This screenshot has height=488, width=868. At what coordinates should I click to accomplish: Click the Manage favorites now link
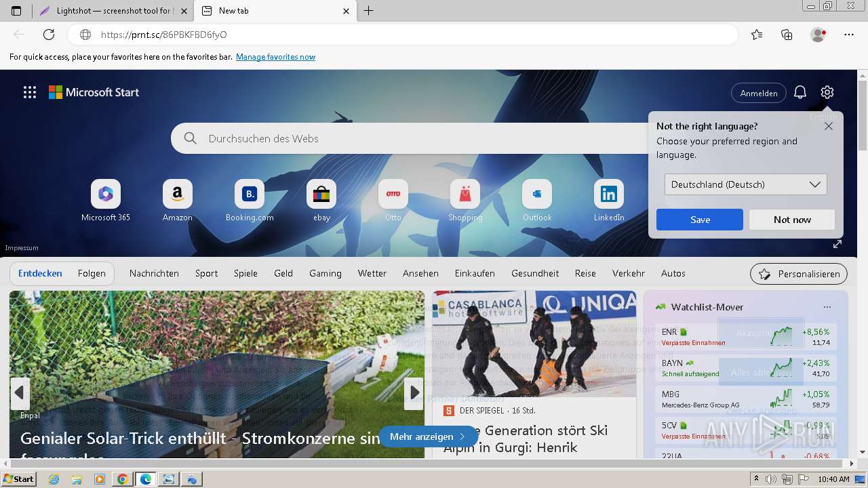(x=275, y=57)
